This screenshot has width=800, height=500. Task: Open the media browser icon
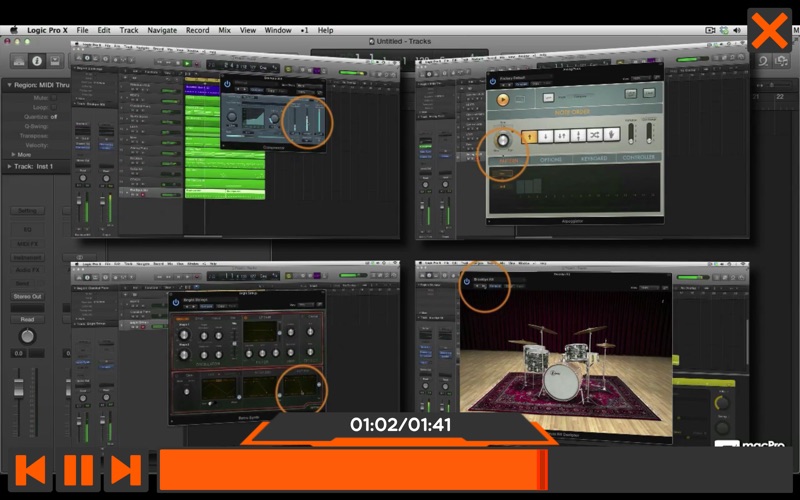pos(782,61)
